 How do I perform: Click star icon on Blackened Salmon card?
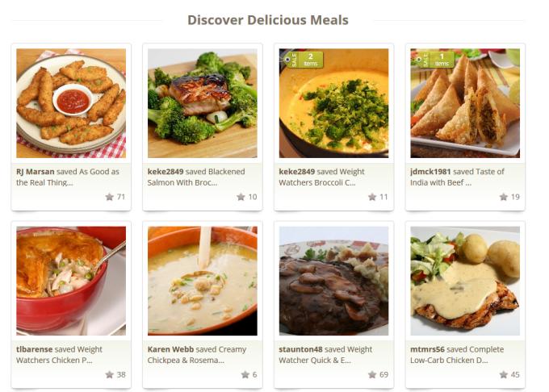coord(241,197)
